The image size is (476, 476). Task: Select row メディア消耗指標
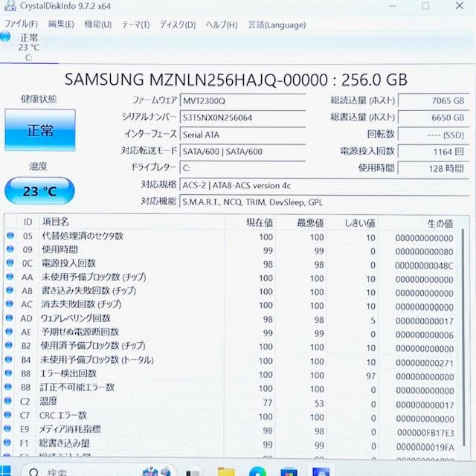231,430
